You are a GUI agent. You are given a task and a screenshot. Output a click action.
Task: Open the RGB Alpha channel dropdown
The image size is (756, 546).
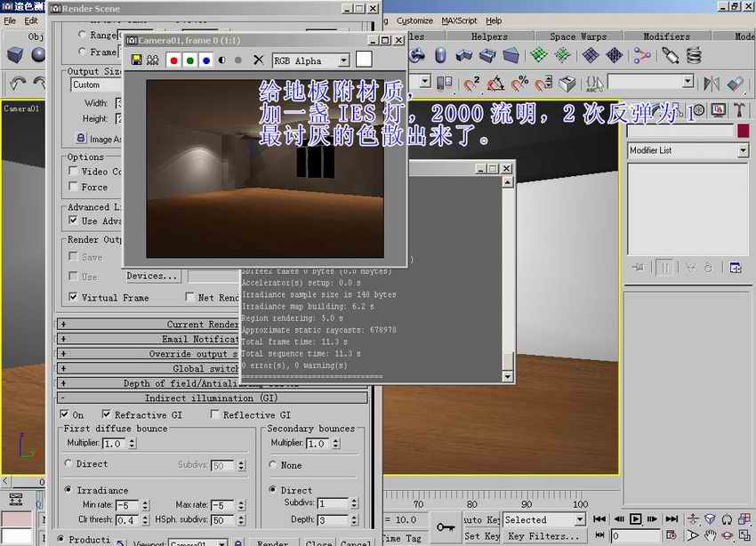coord(310,60)
